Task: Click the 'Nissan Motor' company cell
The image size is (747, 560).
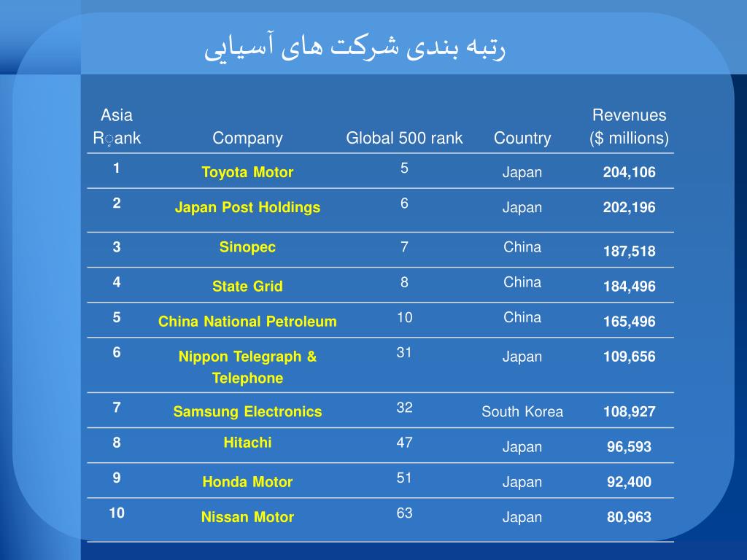Action: (x=247, y=517)
